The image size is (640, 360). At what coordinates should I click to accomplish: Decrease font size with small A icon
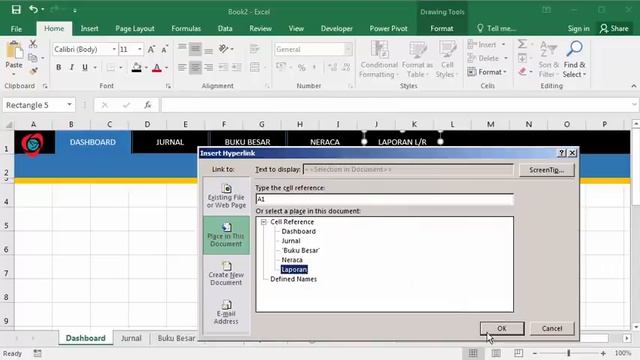click(164, 49)
